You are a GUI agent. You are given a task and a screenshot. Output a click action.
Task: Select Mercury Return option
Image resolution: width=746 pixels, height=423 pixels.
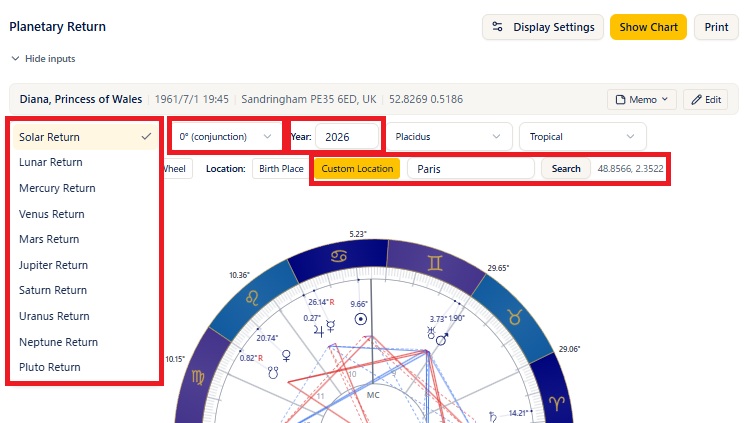(85, 188)
